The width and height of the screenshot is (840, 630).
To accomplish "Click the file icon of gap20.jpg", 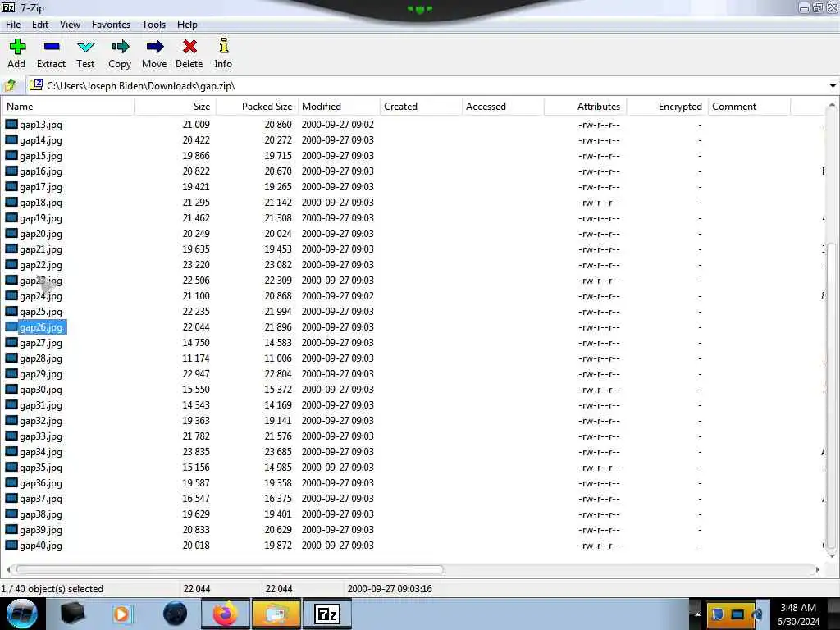I will click(x=11, y=234).
